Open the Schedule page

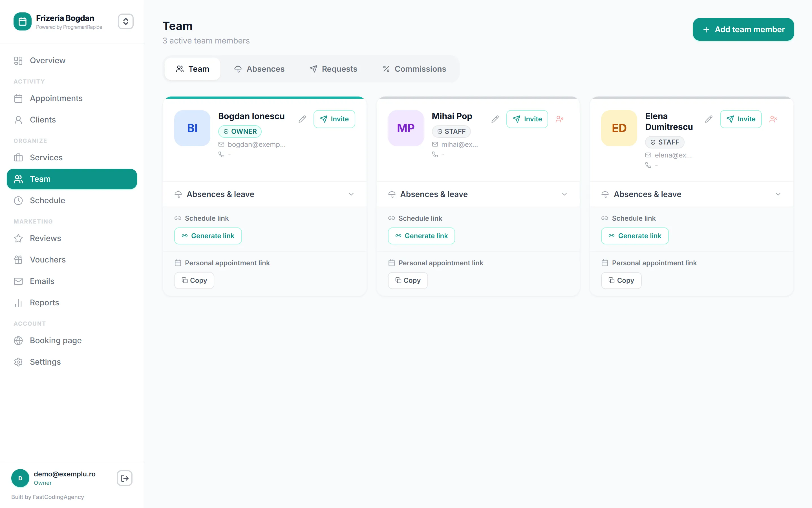(72, 201)
